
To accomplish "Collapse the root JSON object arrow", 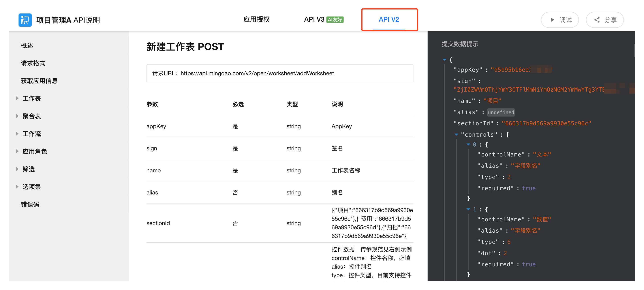I will click(444, 60).
